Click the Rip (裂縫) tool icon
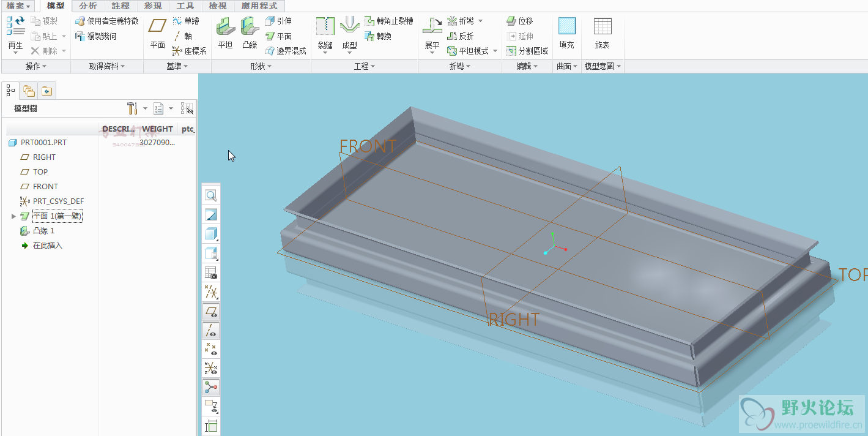868x436 pixels. pos(325,26)
